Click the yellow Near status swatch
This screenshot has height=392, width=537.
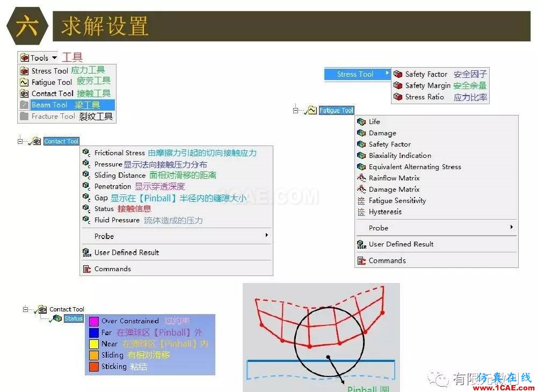(93, 344)
